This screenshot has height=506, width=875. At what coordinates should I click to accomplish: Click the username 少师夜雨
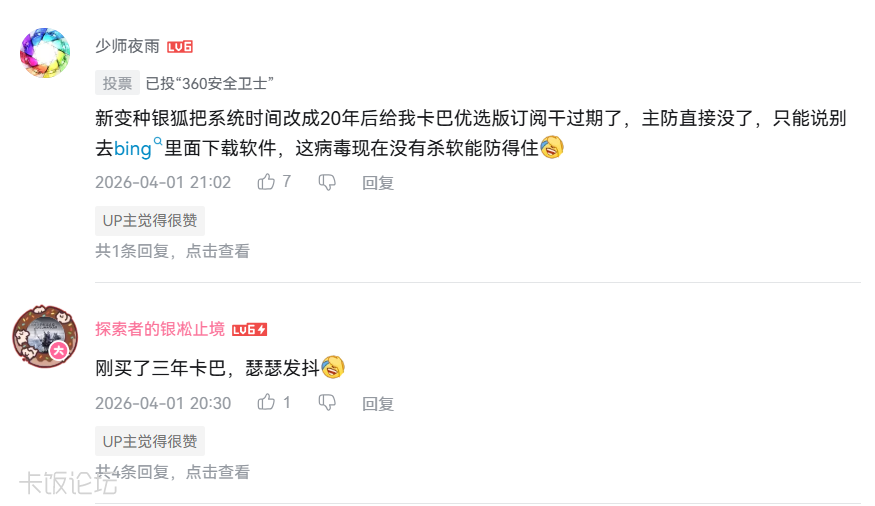pyautogui.click(x=127, y=46)
